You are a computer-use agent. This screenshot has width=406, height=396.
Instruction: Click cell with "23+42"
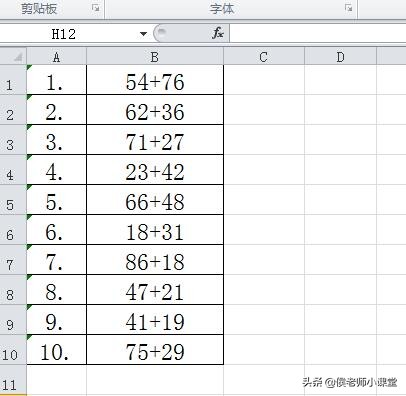[x=155, y=170]
